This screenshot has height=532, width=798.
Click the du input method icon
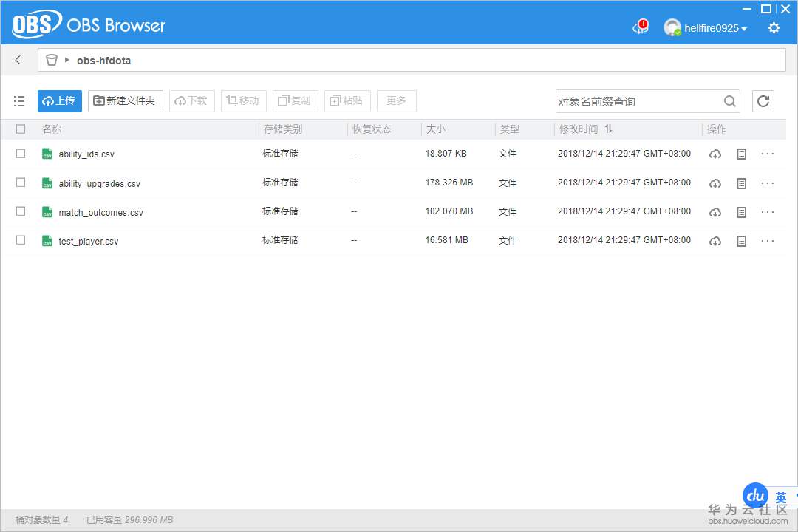(755, 496)
